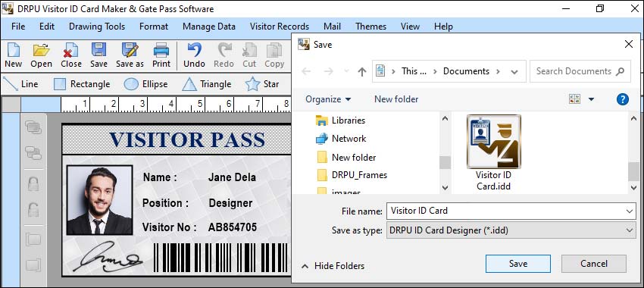Open the view options dropdown arrow
The height and width of the screenshot is (288, 644).
coord(592,99)
